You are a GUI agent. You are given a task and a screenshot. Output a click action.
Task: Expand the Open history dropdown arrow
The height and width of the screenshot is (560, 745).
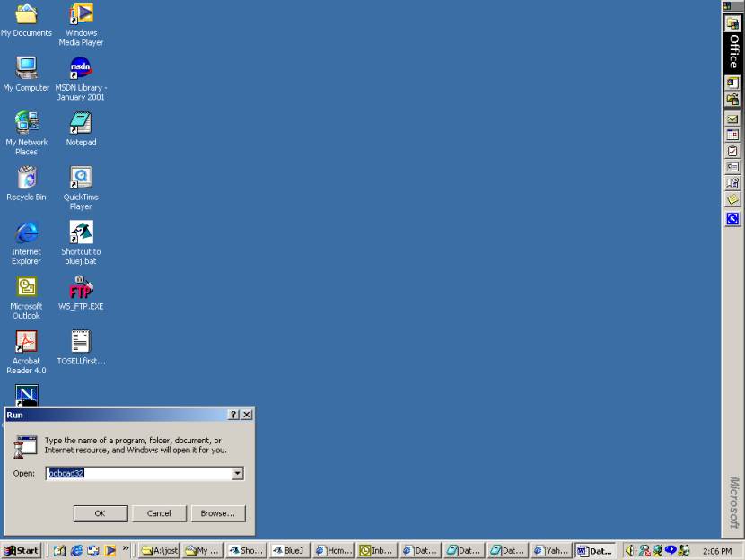point(238,473)
